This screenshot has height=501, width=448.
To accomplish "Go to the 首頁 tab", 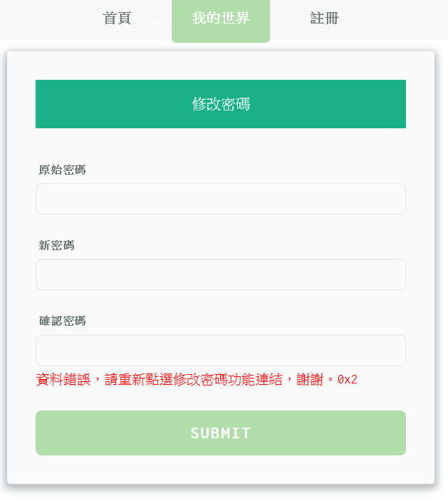I will click(x=117, y=19).
